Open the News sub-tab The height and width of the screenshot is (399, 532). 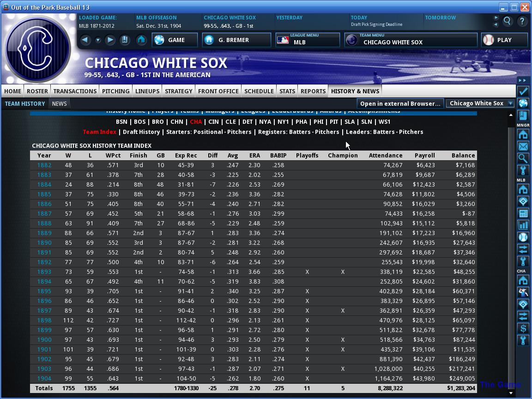click(x=60, y=104)
